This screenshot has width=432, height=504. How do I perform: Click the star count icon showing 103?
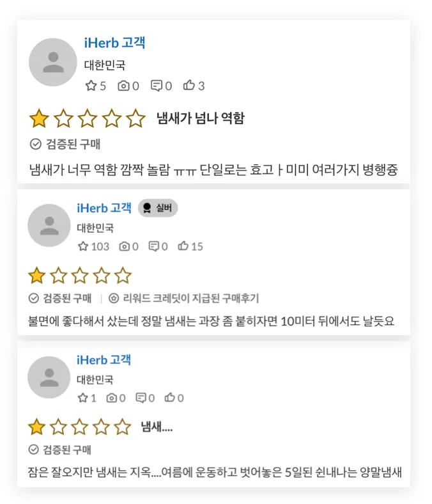tap(83, 246)
